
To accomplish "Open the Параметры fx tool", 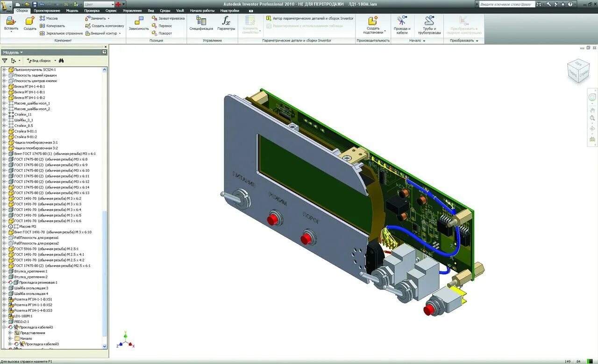I will 226,23.
